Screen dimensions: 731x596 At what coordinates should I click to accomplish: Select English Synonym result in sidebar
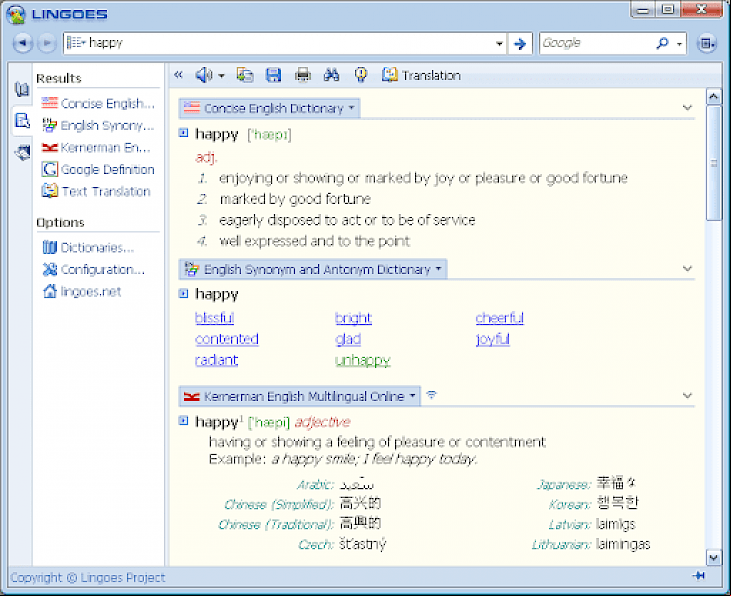(x=98, y=125)
